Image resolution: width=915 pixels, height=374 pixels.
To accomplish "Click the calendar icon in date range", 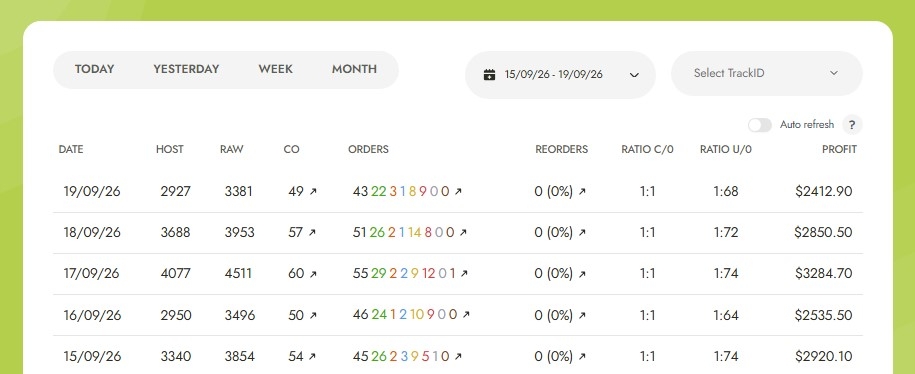I will (490, 75).
